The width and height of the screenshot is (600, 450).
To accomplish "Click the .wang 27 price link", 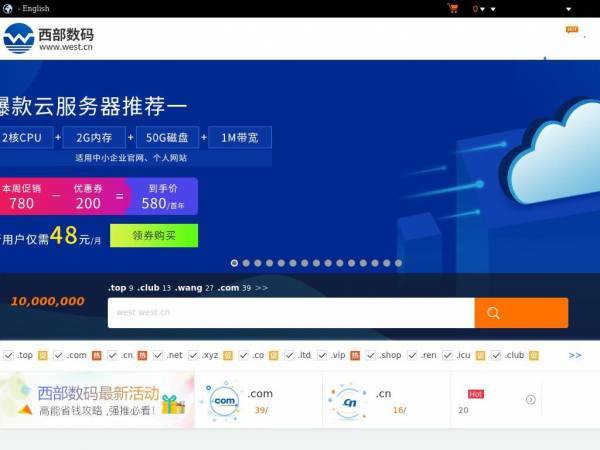I will point(194,288).
